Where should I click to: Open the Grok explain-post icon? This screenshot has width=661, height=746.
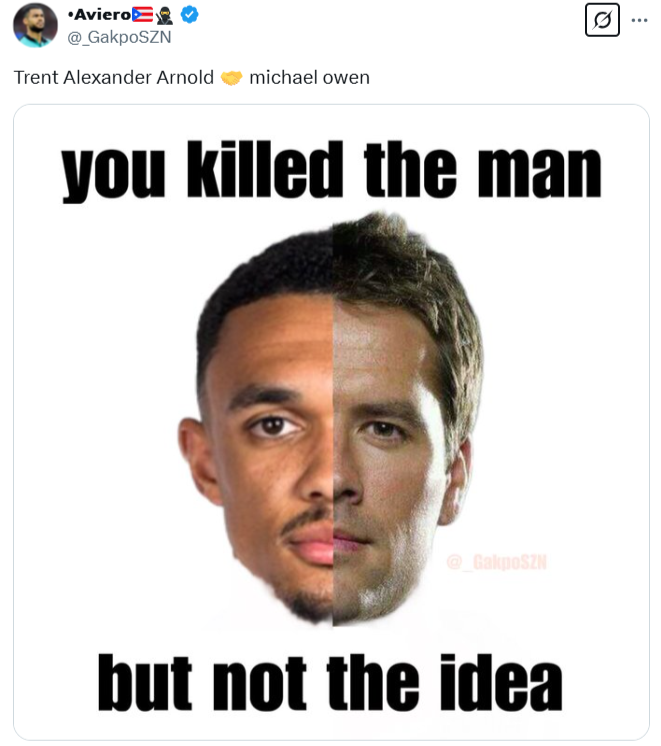coord(602,20)
